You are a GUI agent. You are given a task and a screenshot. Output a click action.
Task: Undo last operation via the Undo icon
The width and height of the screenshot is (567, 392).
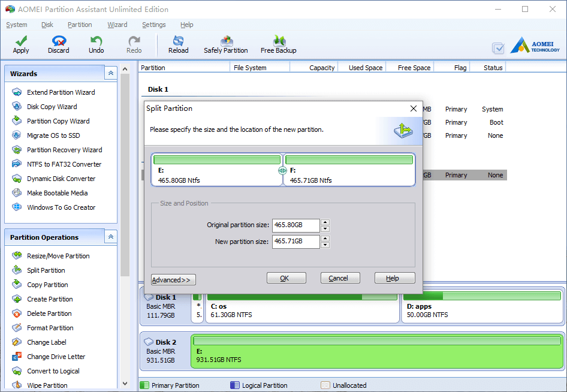(96, 41)
